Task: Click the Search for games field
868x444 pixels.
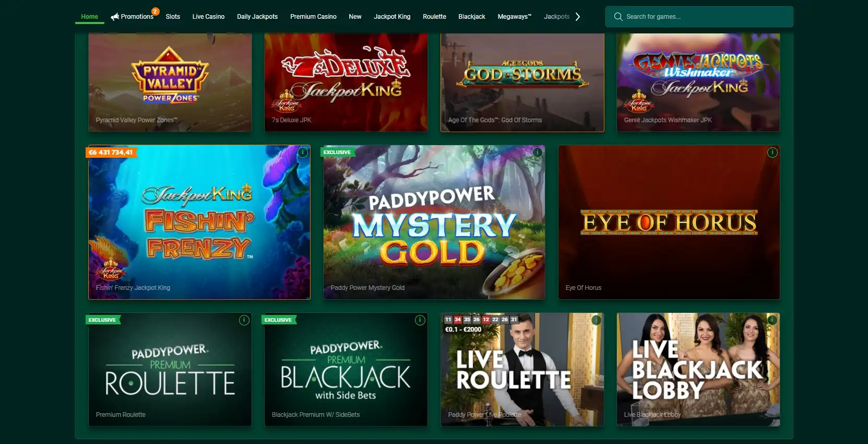Action: 699,17
